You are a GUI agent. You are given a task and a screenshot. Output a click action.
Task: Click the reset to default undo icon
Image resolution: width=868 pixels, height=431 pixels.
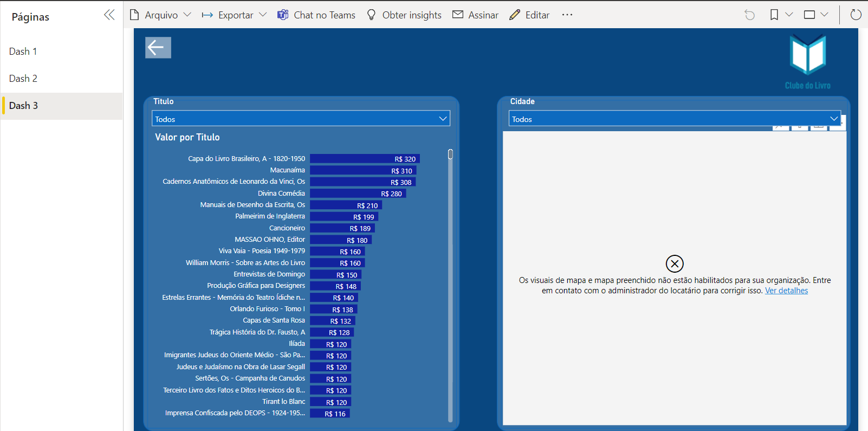750,15
